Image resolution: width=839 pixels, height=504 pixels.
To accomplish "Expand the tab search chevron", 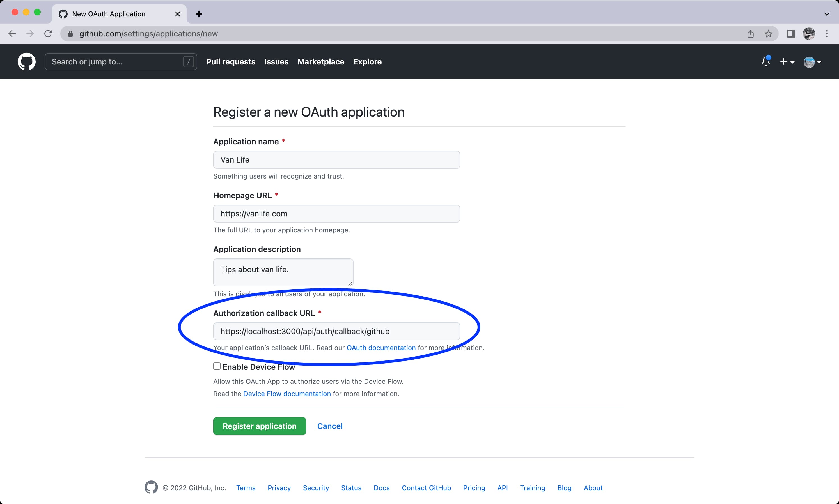I will click(827, 14).
